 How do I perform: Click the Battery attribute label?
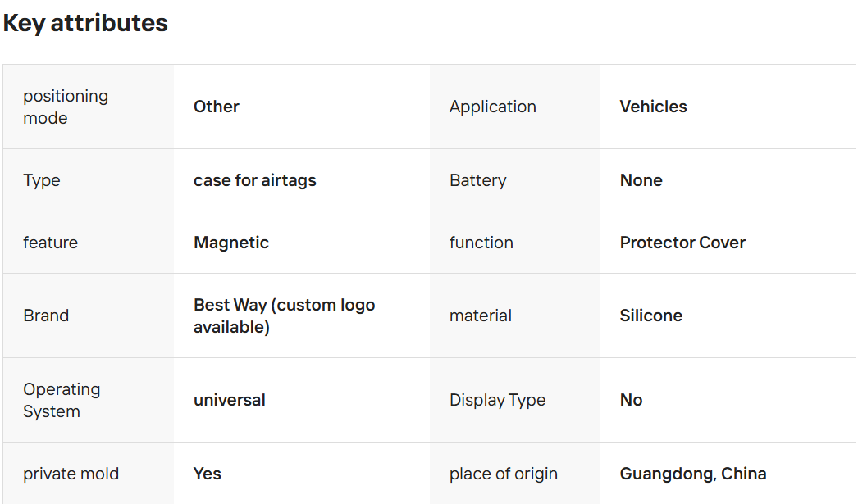(x=477, y=180)
